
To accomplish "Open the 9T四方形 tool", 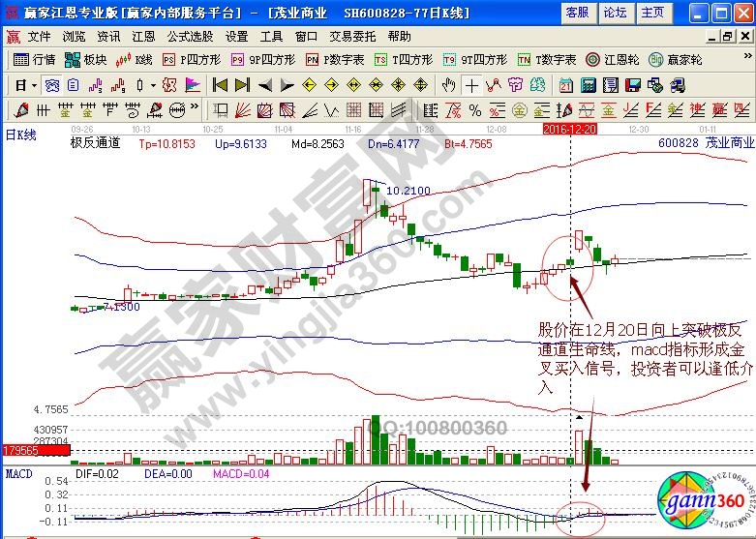I will click(x=475, y=59).
